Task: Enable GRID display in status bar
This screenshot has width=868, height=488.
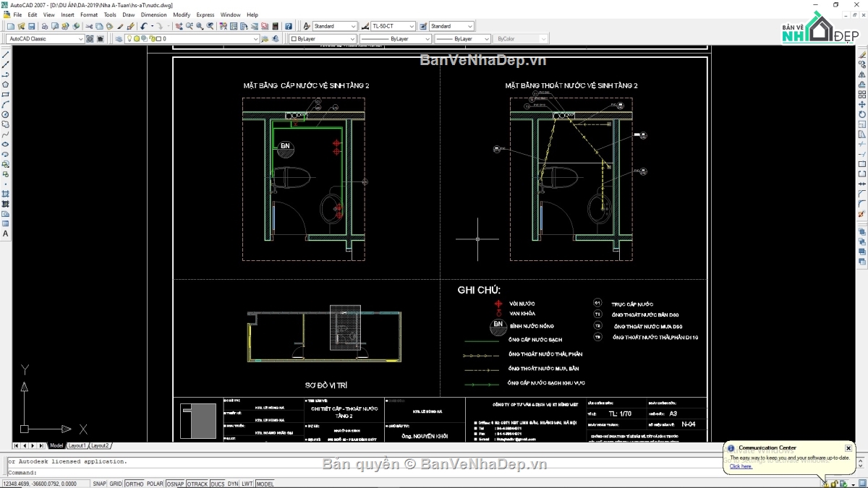Action: [116, 484]
